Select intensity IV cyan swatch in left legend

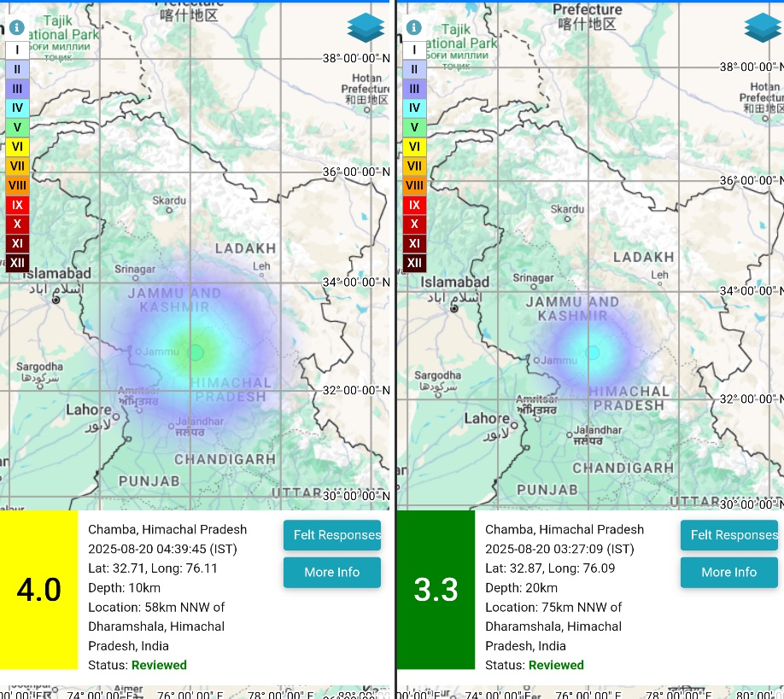[17, 108]
